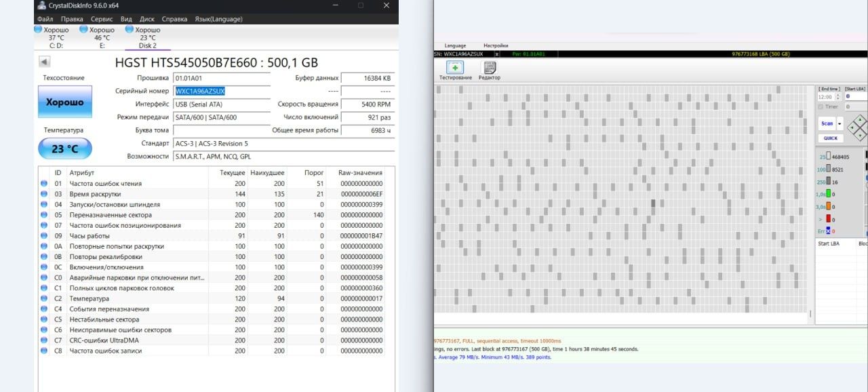The image size is (868, 392).
Task: Click status orb for attribute C2 temperature
Action: pyautogui.click(x=44, y=298)
